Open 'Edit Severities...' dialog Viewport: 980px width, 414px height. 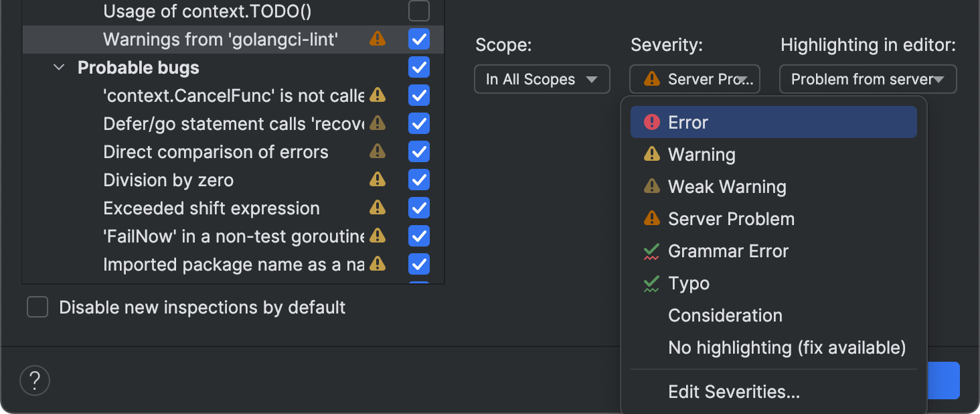(x=734, y=392)
